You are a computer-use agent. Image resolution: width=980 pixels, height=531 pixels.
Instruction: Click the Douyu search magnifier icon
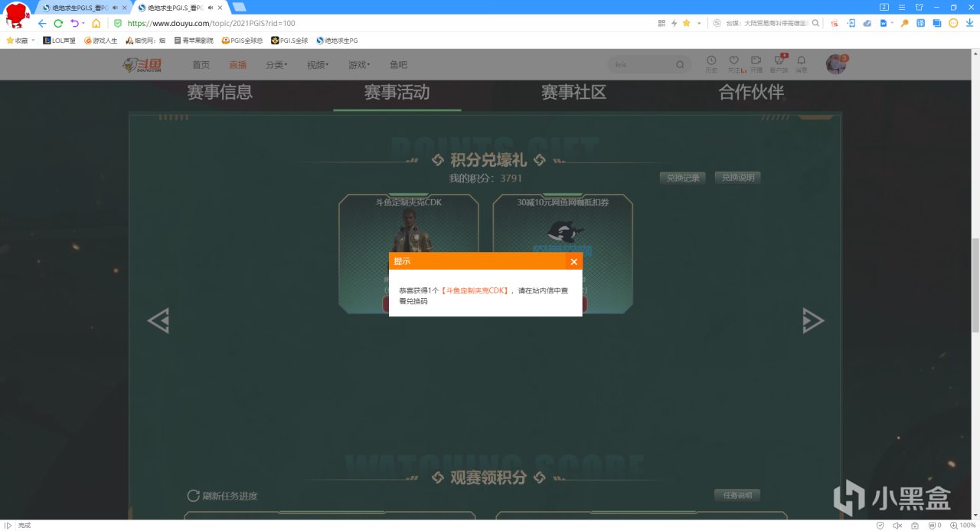[680, 65]
